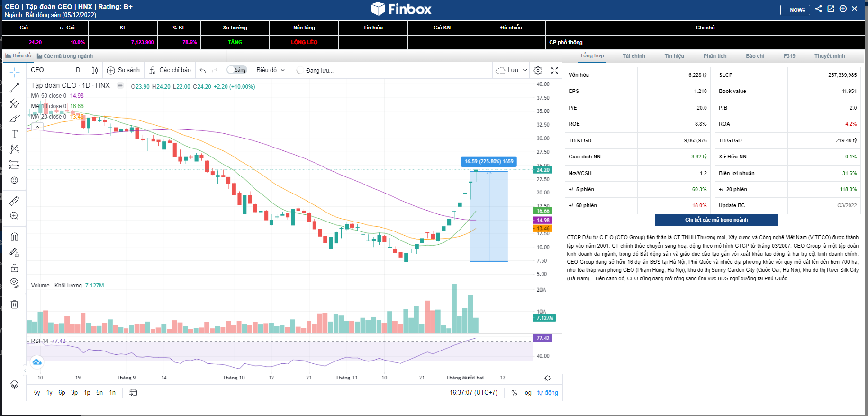Enter fullscreen chart mode
Screen dimensions: 868x416
[x=555, y=70]
